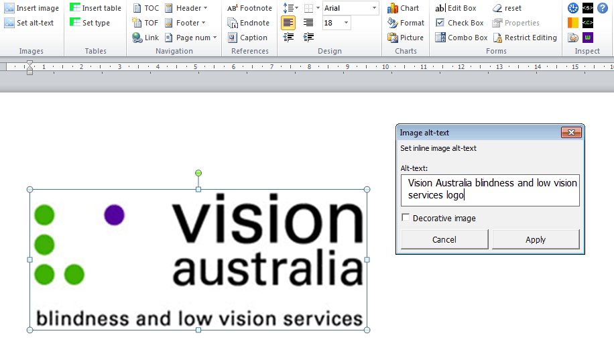Image resolution: width=614 pixels, height=364 pixels.
Task: Open the Arial font name dropdown
Action: tap(374, 8)
